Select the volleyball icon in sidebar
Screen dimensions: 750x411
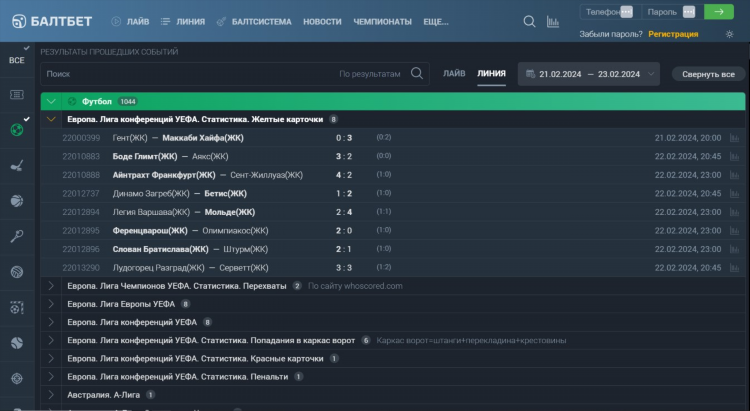click(x=17, y=272)
